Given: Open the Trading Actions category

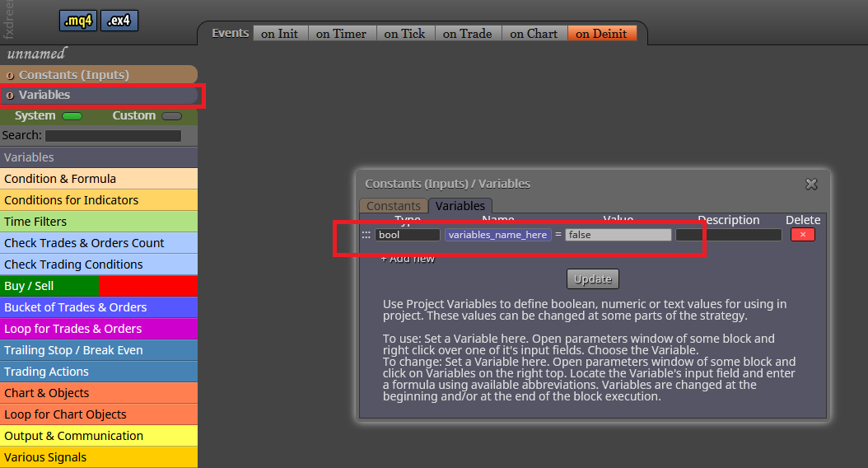Looking at the screenshot, I should coord(99,372).
